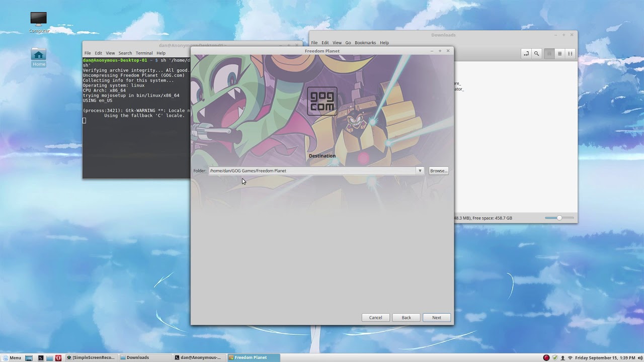Open View menu in Downloads window
This screenshot has width=644, height=362.
[337, 43]
